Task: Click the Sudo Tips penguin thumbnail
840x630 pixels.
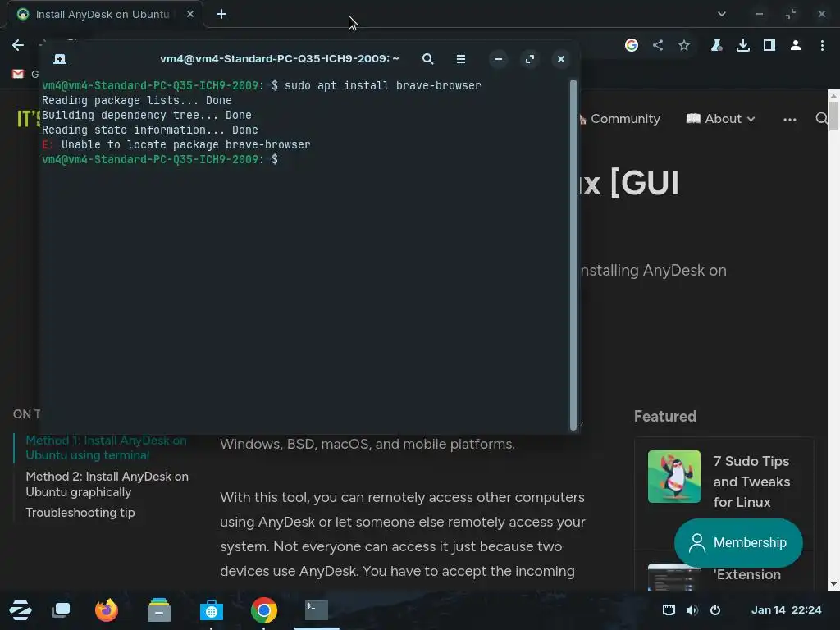Action: click(674, 477)
